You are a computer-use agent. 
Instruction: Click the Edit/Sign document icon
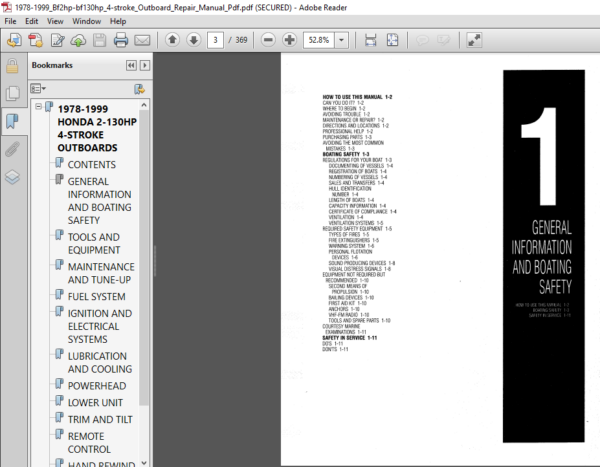pos(57,40)
